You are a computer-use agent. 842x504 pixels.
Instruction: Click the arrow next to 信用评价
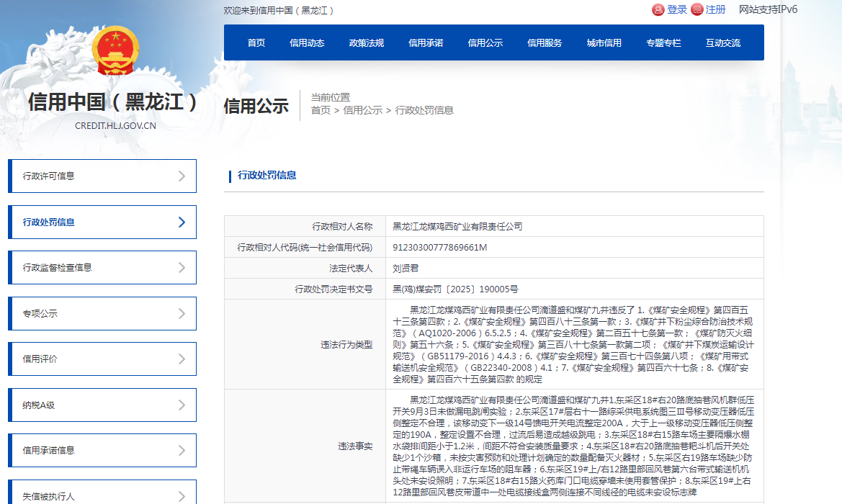[x=182, y=359]
